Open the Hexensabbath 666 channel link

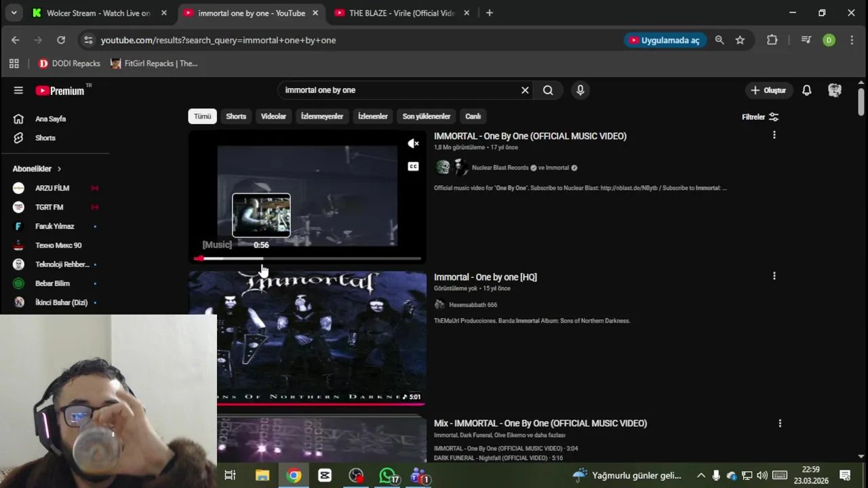click(473, 305)
